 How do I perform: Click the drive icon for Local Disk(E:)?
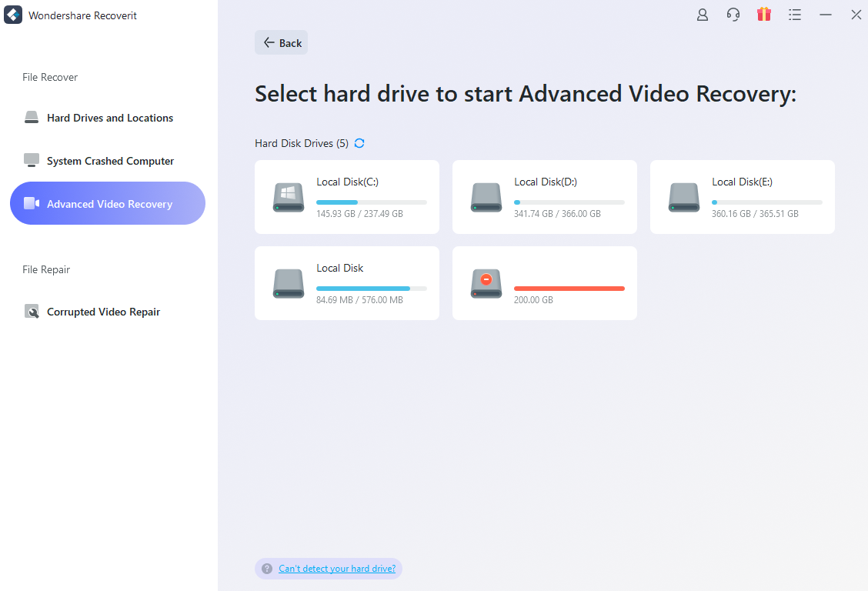[x=683, y=198]
